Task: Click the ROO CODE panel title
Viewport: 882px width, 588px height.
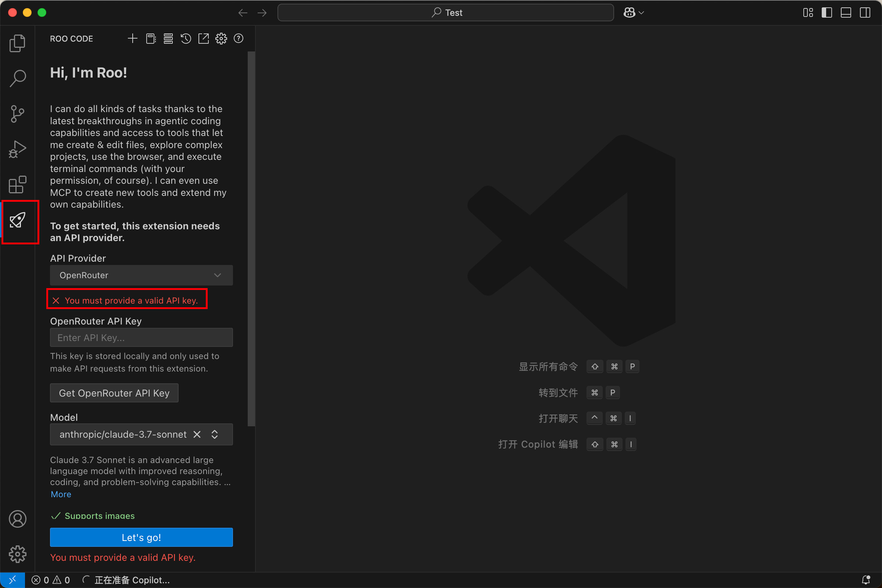Action: click(72, 39)
